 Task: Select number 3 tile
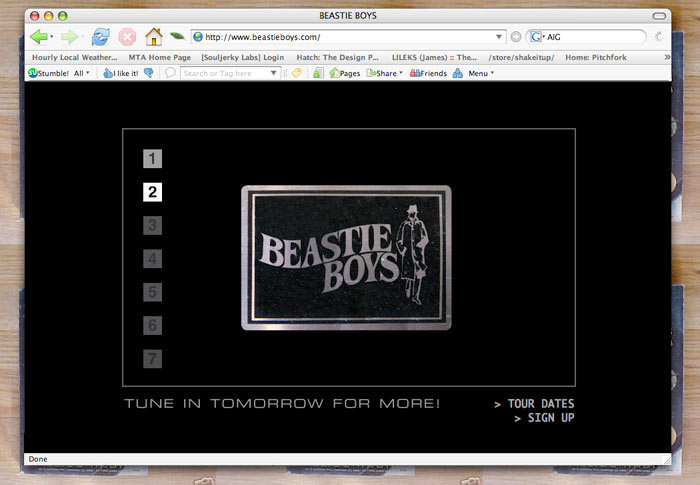point(152,225)
